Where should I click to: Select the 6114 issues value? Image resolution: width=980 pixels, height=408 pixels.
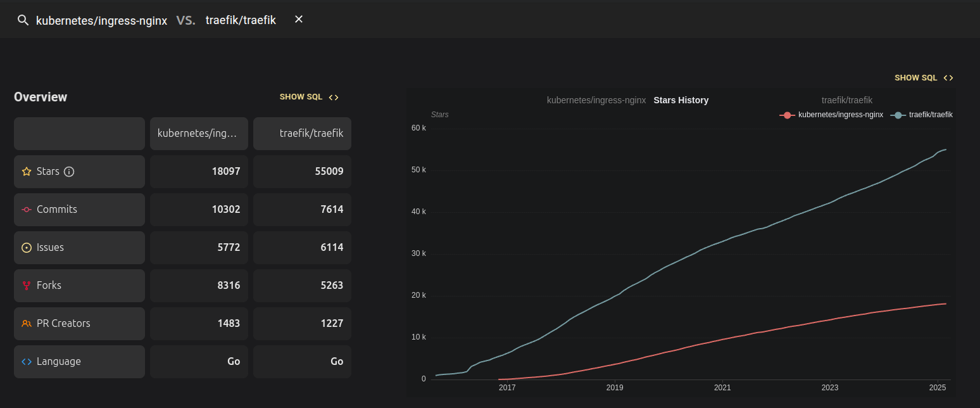[x=332, y=248]
